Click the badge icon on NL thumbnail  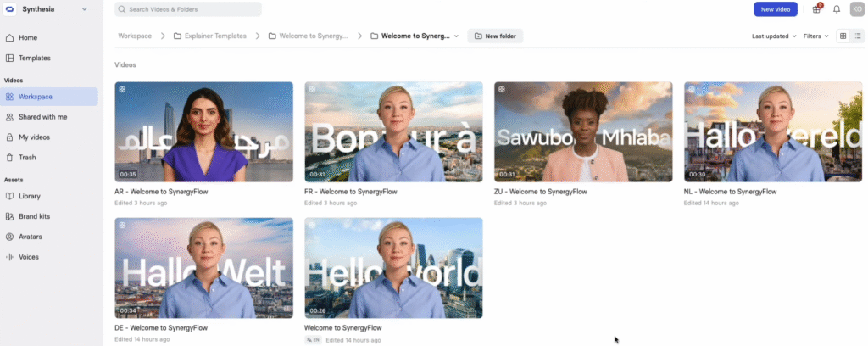tap(692, 88)
